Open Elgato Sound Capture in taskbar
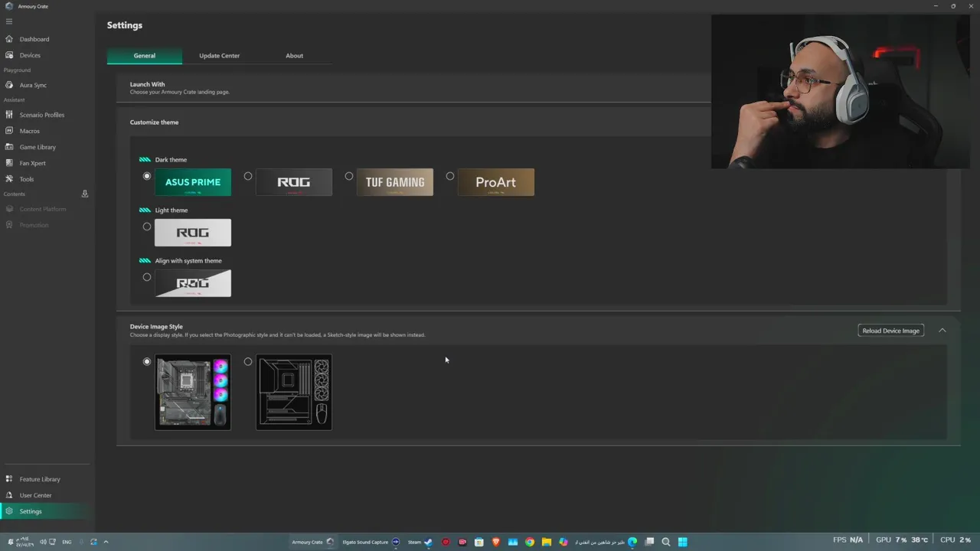 [371, 542]
